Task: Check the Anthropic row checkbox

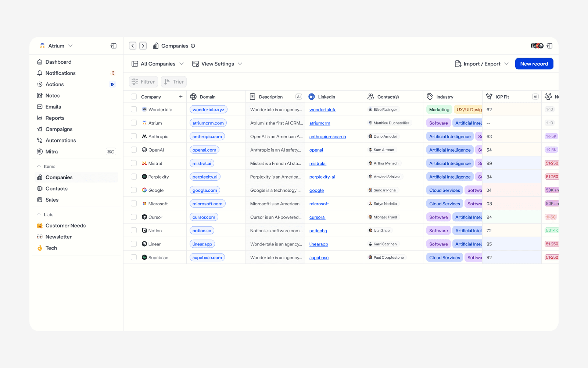Action: tap(134, 137)
